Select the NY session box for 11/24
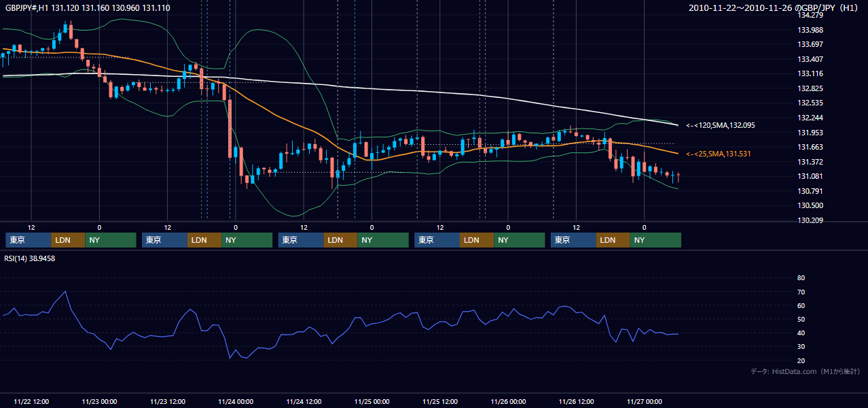The height and width of the screenshot is (408, 868). (384, 240)
